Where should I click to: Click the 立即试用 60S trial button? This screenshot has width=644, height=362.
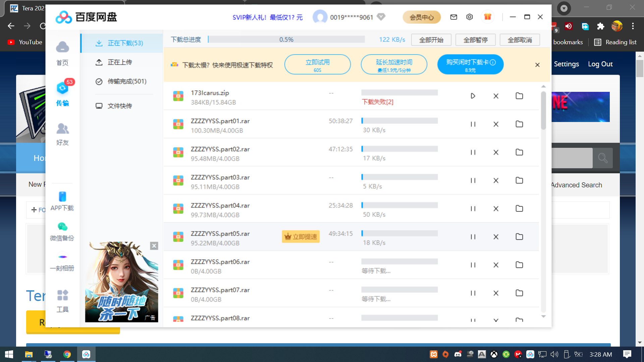tap(317, 65)
